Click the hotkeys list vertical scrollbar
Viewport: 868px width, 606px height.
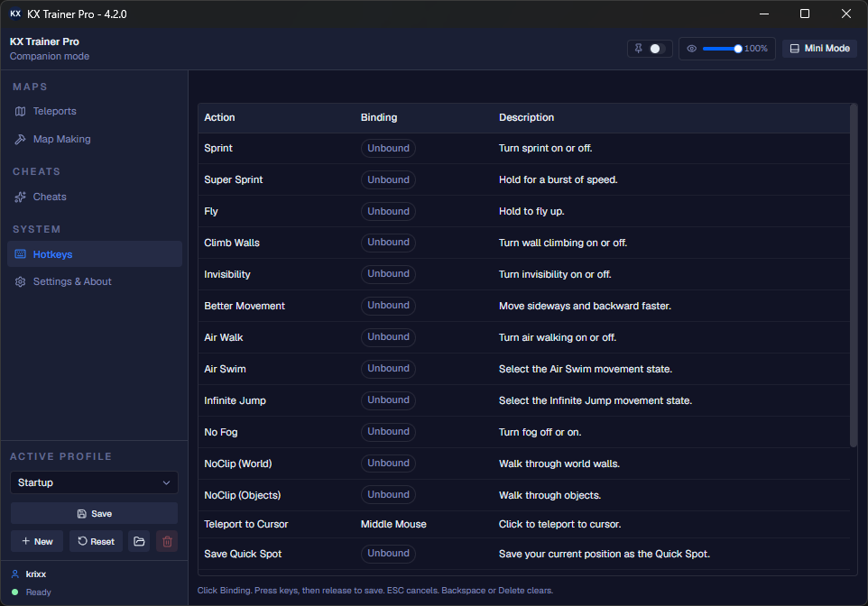click(854, 275)
